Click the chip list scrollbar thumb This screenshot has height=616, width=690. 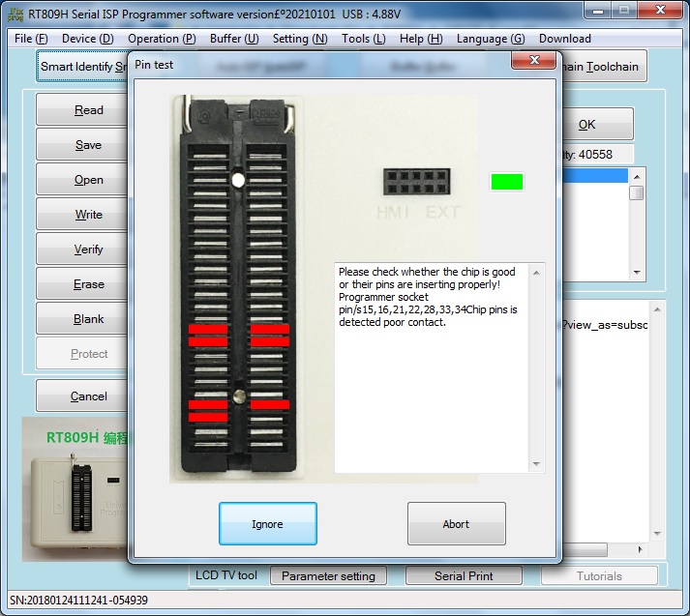pyautogui.click(x=637, y=192)
